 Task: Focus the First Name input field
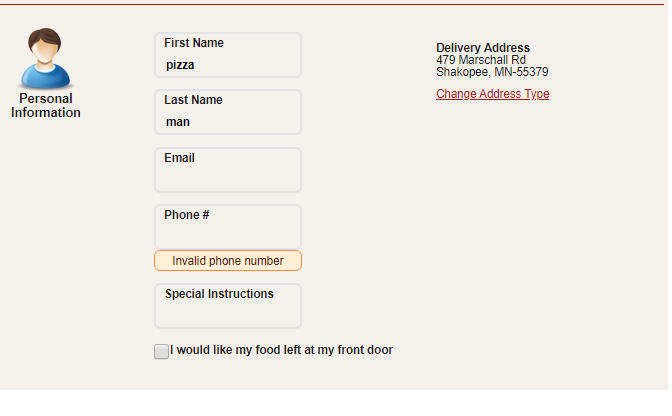228,55
